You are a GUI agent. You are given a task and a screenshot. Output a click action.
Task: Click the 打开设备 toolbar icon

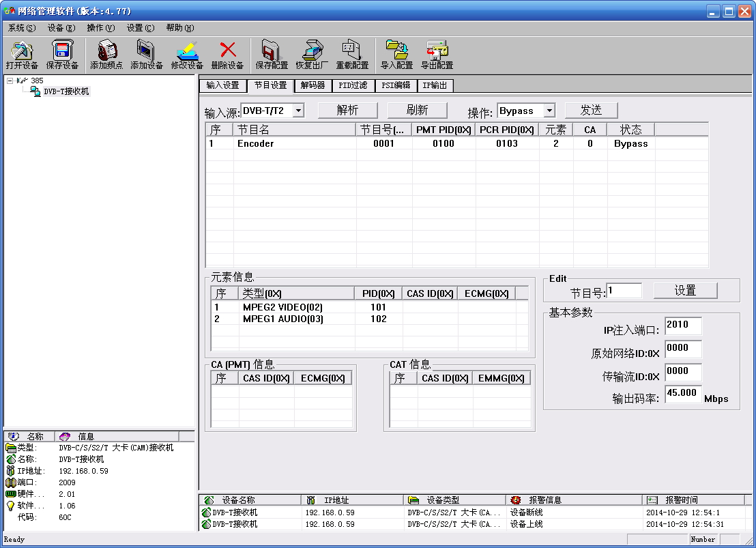[23, 55]
